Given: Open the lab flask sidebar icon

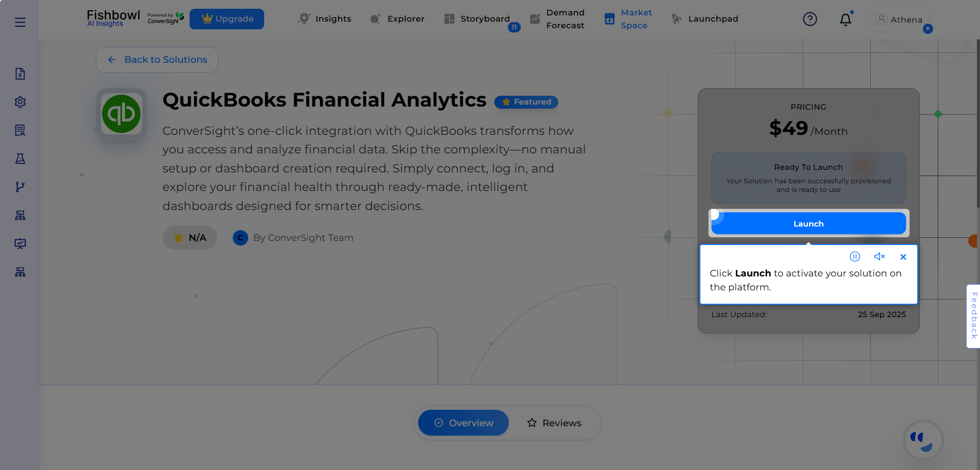Looking at the screenshot, I should 20,159.
